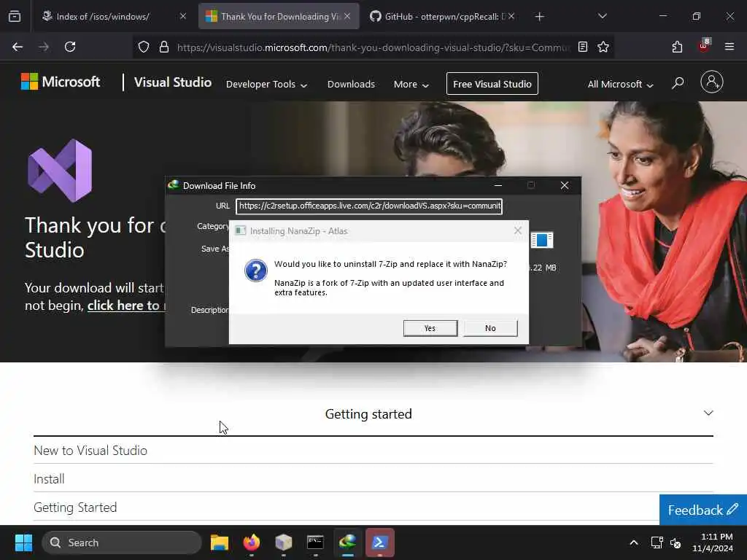
Task: Click the site security padlock icon
Action: 164,47
